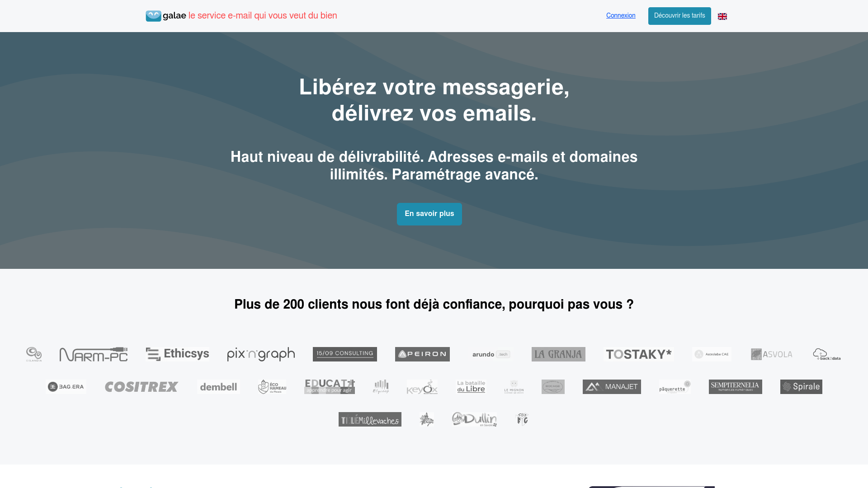Open the English language flag switcher
Screen dimensions: 868x488
[x=722, y=16]
